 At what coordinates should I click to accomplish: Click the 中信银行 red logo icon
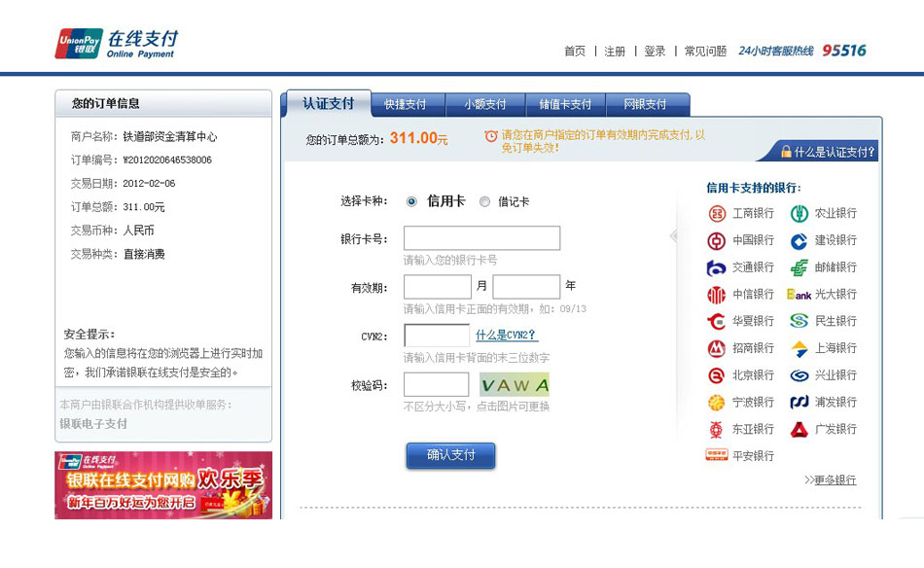(x=717, y=295)
